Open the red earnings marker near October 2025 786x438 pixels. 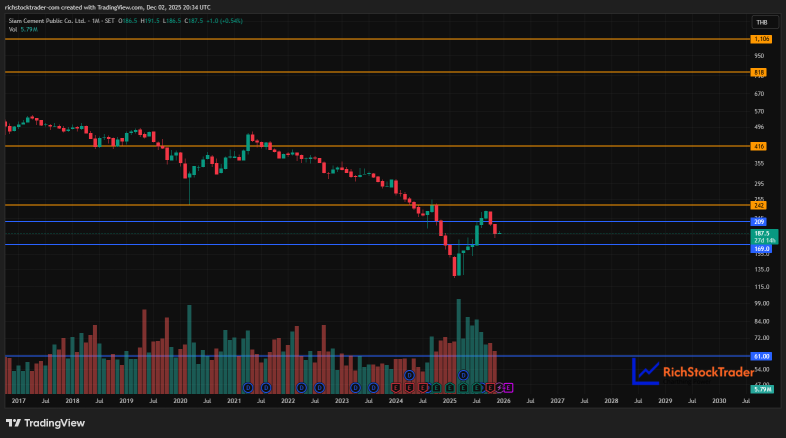(x=490, y=388)
